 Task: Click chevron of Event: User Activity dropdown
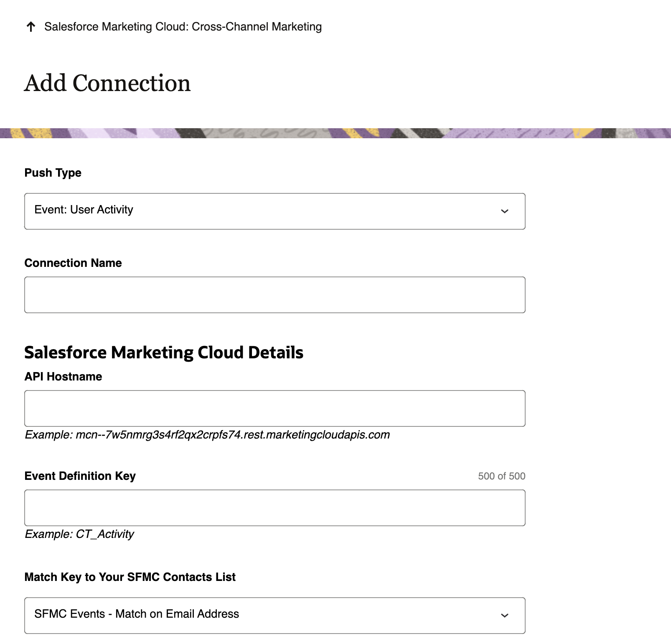click(504, 211)
